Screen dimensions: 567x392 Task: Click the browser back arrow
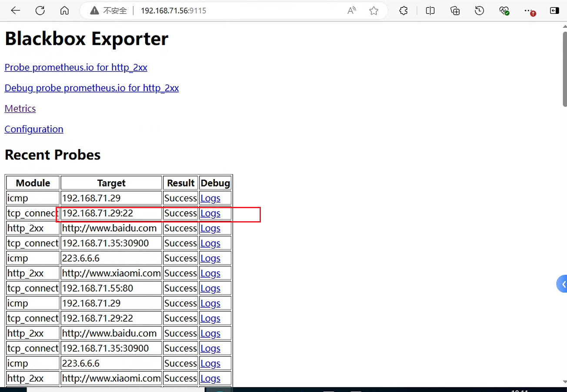point(16,11)
